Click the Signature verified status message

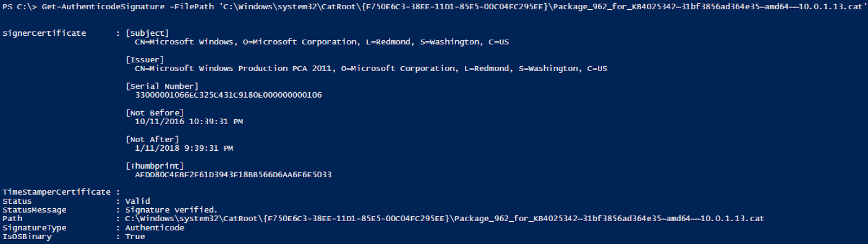tap(171, 210)
